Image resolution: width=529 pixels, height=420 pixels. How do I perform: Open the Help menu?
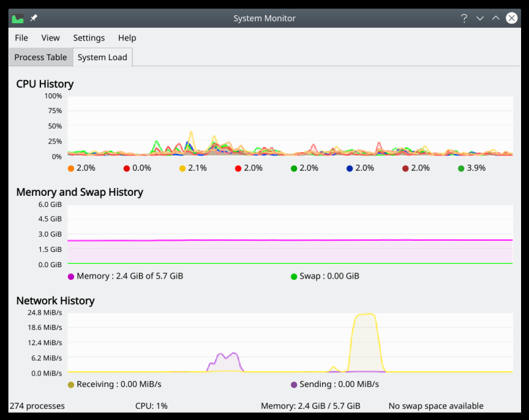127,38
